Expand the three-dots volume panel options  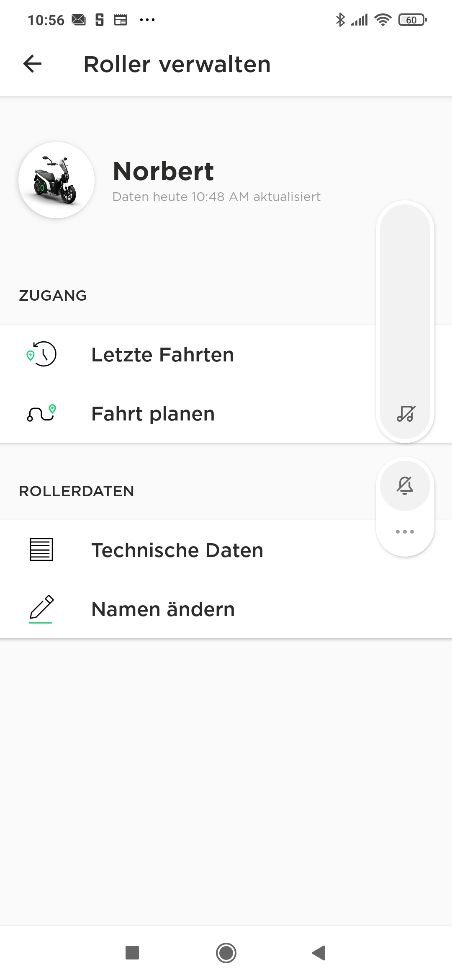coord(405,532)
